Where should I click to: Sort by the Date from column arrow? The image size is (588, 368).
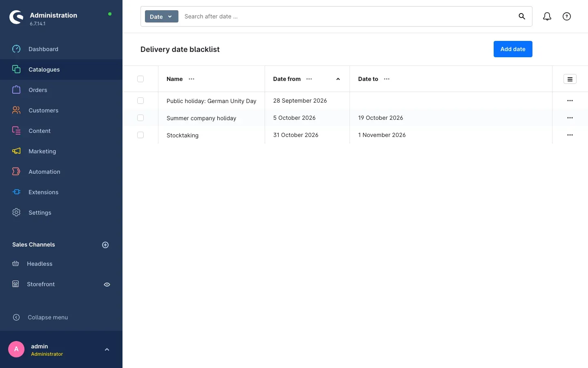coord(338,79)
